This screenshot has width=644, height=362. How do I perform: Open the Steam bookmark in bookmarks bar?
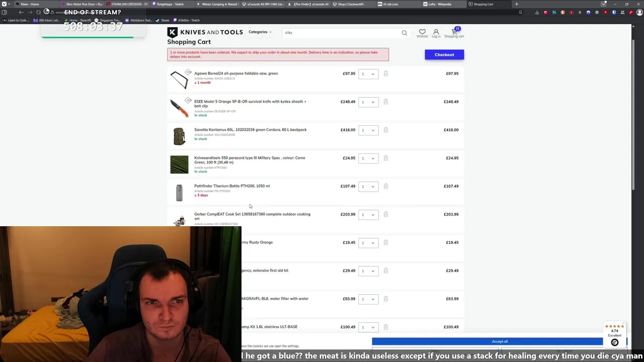(x=163, y=20)
